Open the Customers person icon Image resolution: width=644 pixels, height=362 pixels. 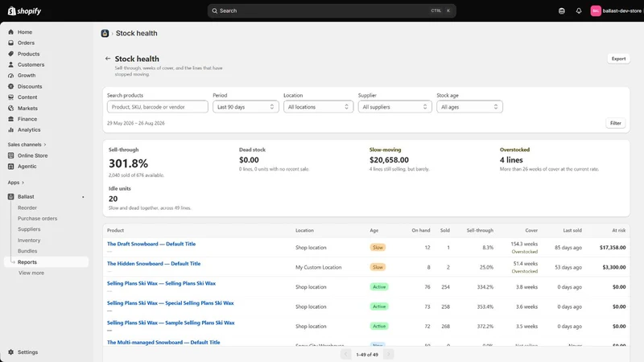click(10, 64)
